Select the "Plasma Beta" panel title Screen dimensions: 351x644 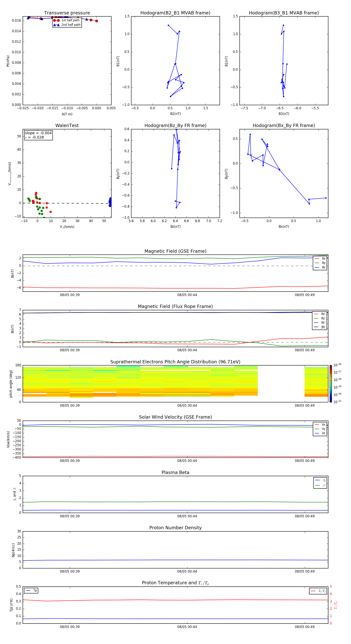(x=175, y=472)
